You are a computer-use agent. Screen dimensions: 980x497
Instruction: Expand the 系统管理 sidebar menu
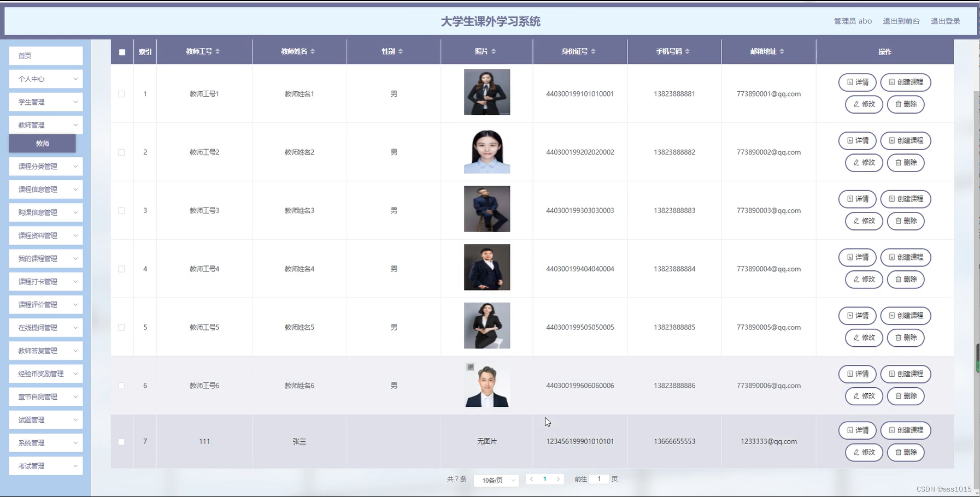[x=45, y=442]
